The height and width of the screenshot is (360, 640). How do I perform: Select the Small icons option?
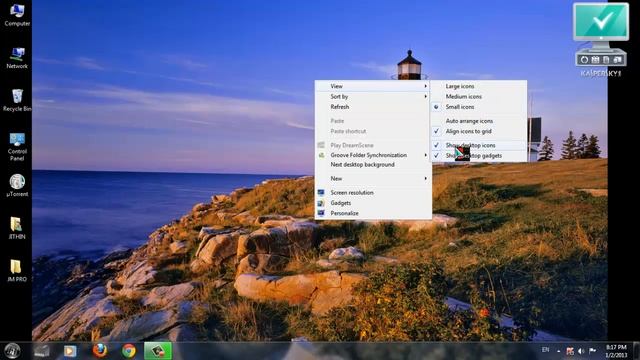(x=479, y=107)
